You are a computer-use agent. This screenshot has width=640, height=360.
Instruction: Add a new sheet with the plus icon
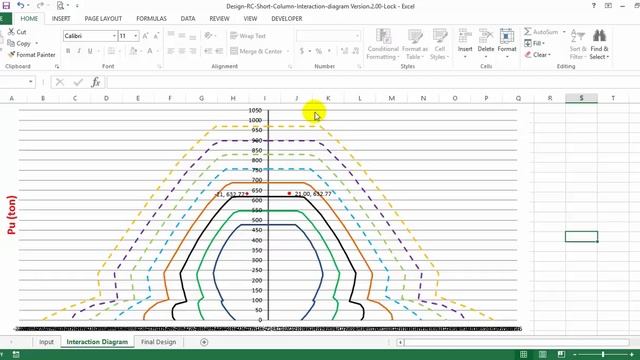pyautogui.click(x=204, y=342)
